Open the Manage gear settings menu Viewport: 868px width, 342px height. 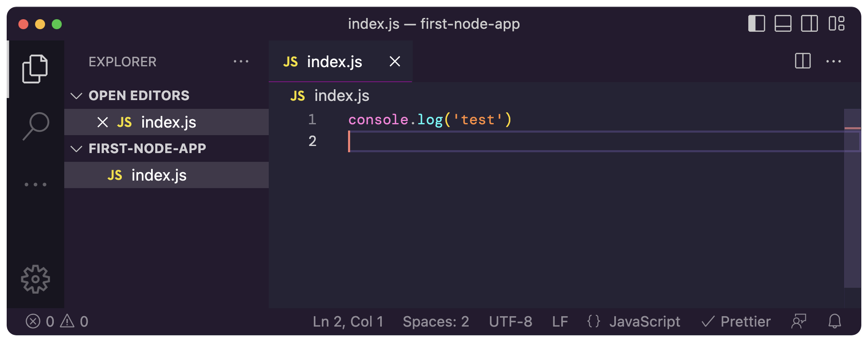point(35,279)
